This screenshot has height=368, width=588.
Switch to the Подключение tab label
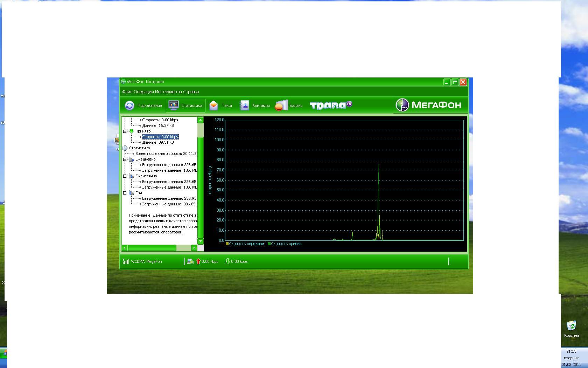[x=149, y=105]
